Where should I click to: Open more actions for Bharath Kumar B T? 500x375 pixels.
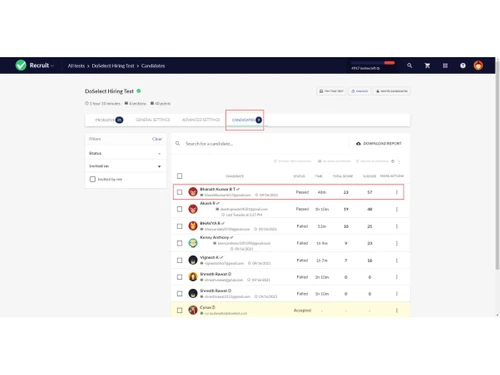point(397,192)
